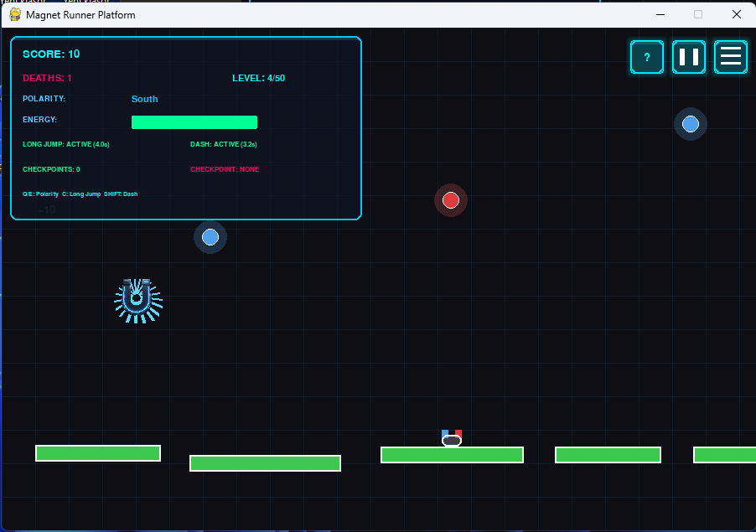
Task: Click the LEVEL: 4/50 indicator
Action: tap(259, 78)
